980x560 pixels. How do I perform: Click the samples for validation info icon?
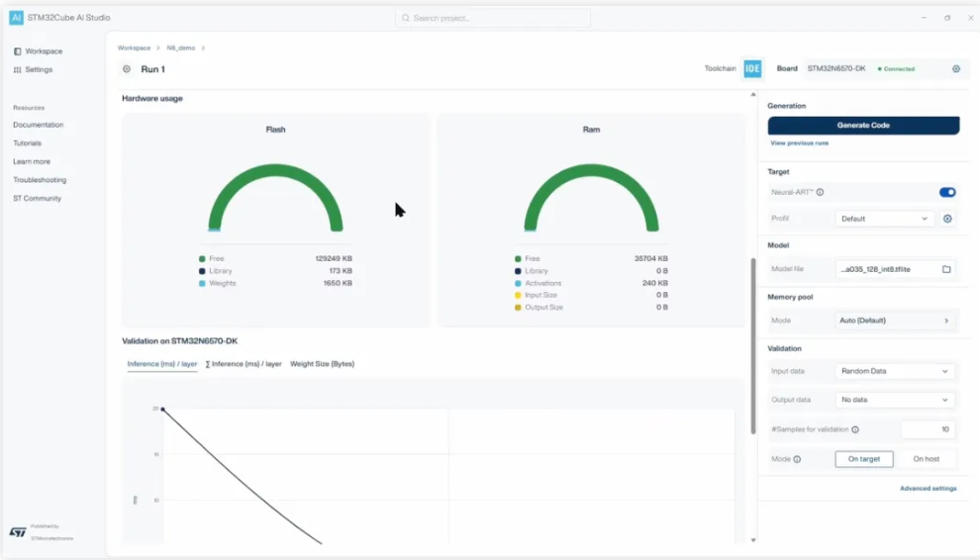pos(855,429)
